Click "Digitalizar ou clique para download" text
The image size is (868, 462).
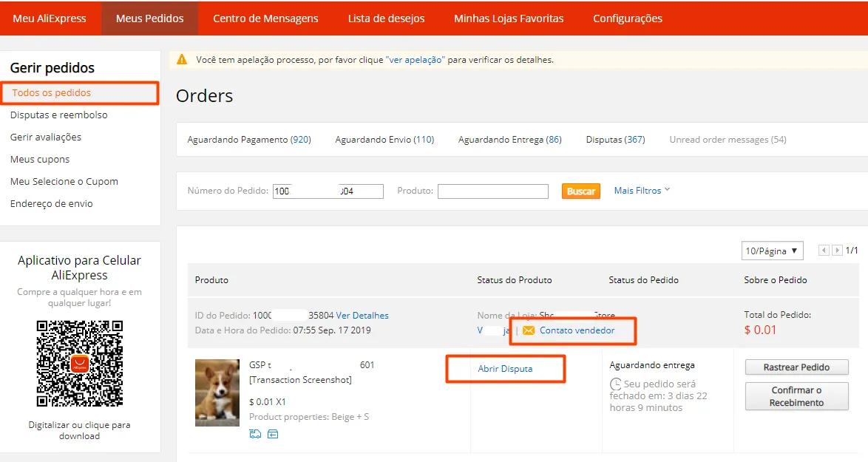coord(80,430)
